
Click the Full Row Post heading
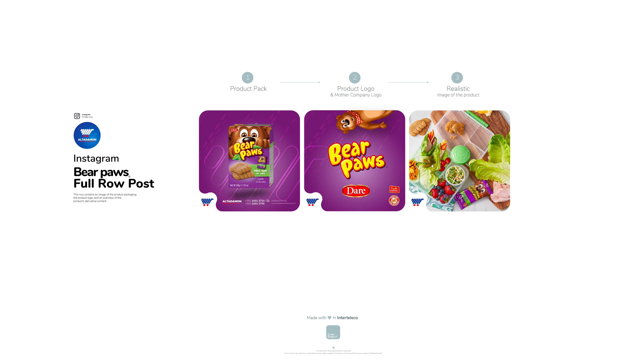pos(114,183)
